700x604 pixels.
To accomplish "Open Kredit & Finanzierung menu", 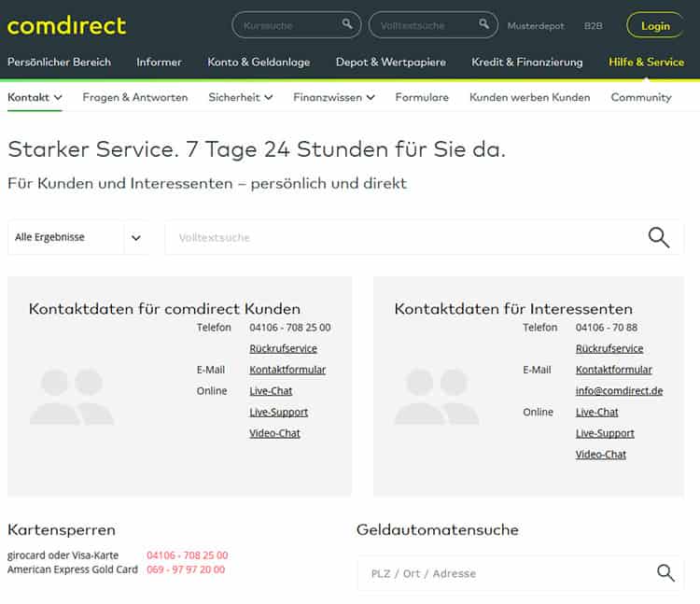I will (526, 62).
